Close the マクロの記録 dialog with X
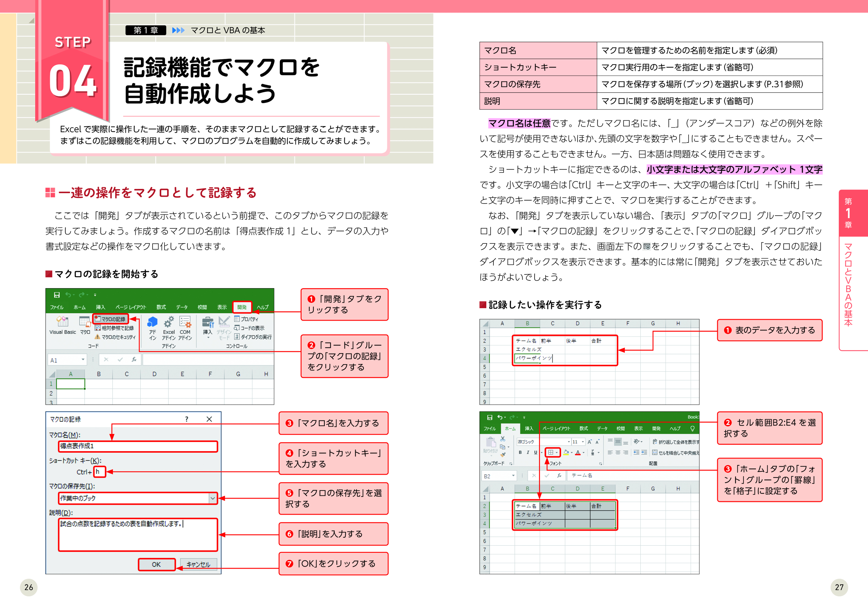This screenshot has width=868, height=616. tap(209, 419)
